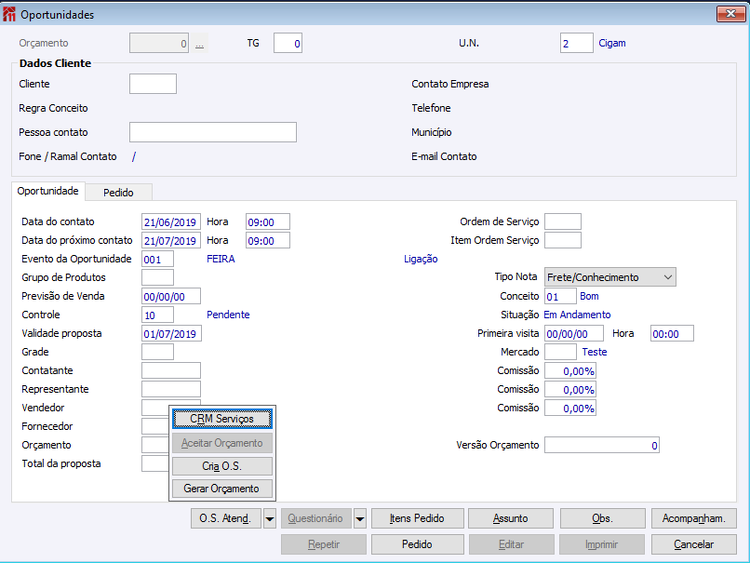
Task: Click the Data do contato date field
Action: [171, 222]
